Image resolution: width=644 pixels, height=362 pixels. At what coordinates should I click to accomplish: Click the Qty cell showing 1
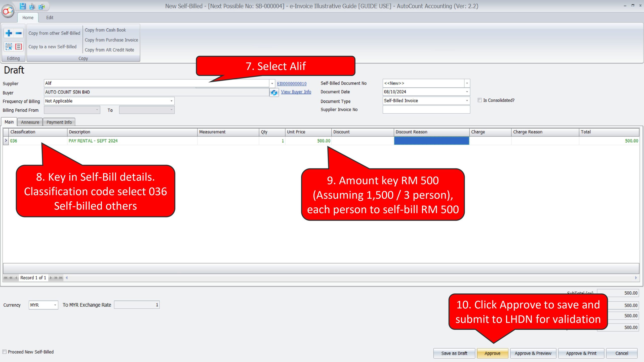(x=272, y=141)
